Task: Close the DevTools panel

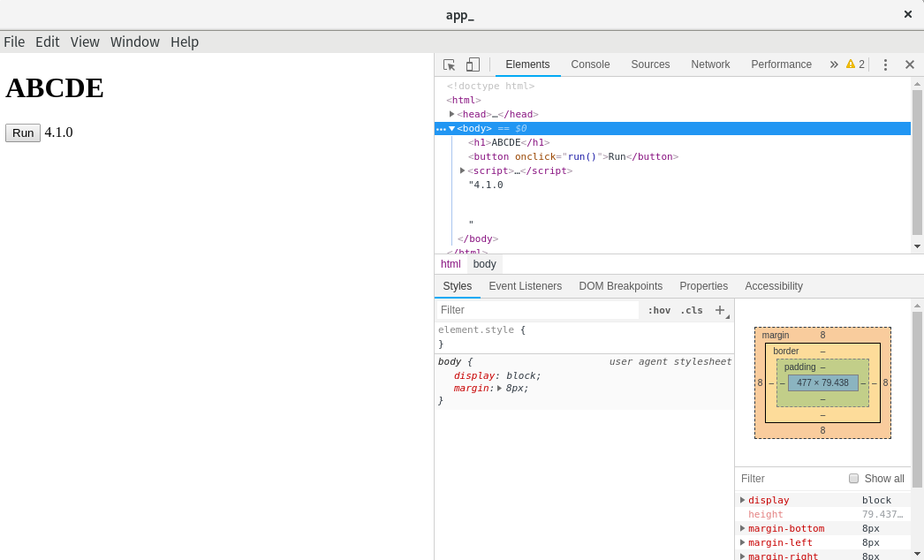Action: 910,64
